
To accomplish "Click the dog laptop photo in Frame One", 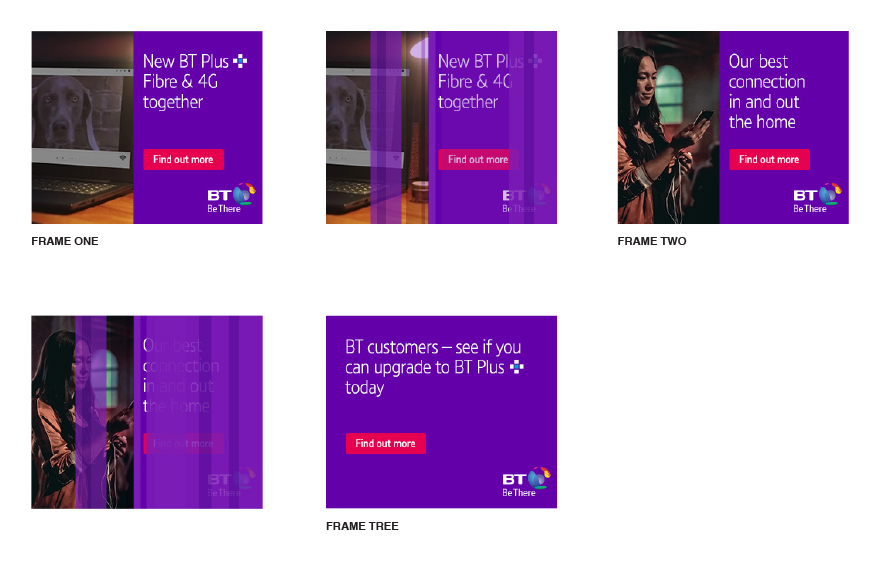I will [x=82, y=127].
